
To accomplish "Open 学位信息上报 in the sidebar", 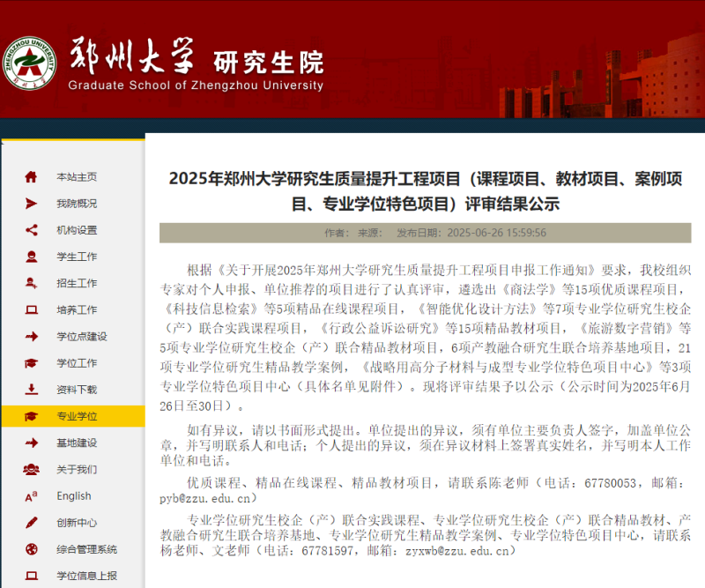I will pyautogui.click(x=86, y=576).
